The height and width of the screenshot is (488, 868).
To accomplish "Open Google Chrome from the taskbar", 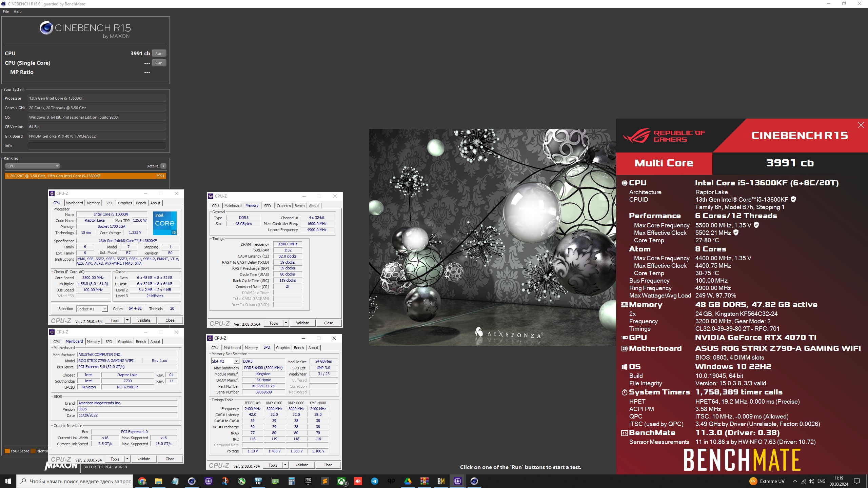I will click(x=142, y=481).
